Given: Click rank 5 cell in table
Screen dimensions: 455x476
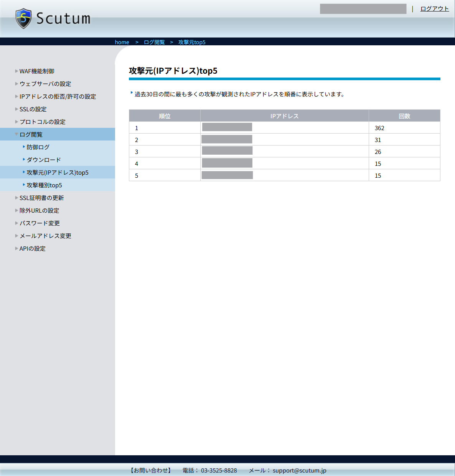Looking at the screenshot, I should click(165, 175).
